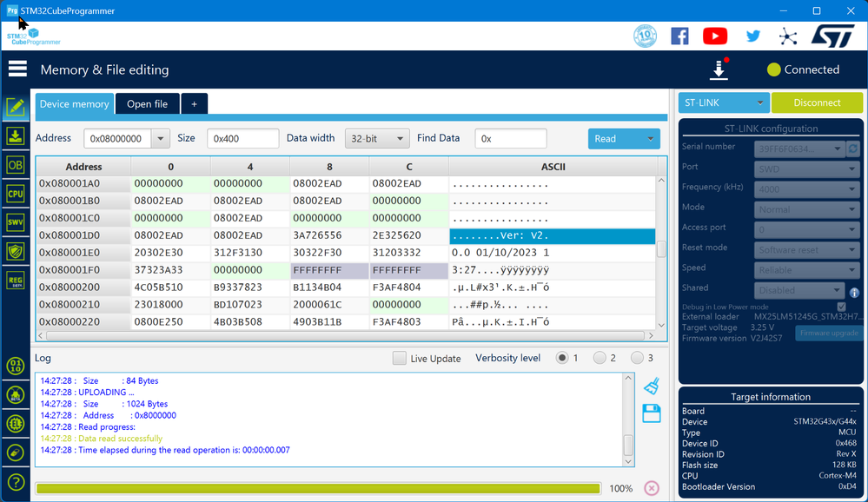
Task: Save the log with the floppy icon
Action: click(652, 413)
